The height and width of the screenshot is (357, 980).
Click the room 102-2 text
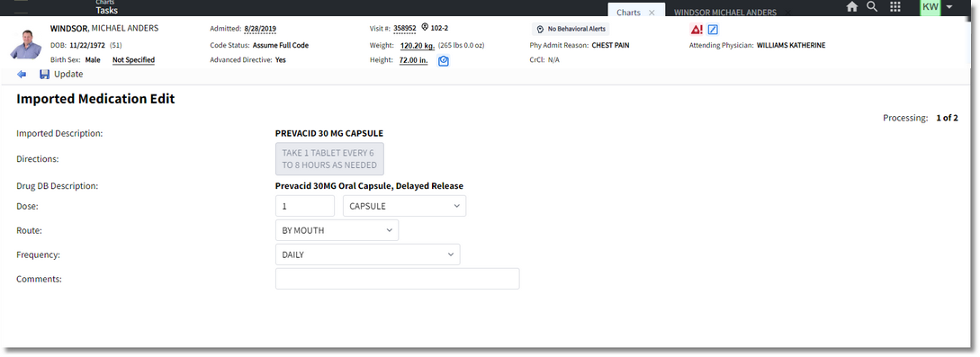click(x=439, y=28)
